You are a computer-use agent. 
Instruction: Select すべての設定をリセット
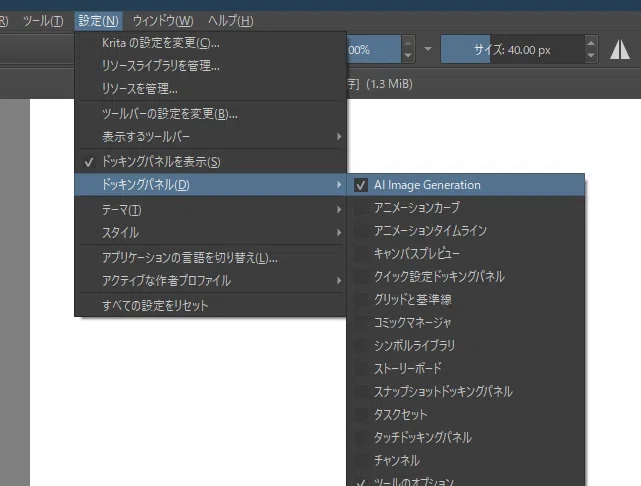[x=211, y=306]
